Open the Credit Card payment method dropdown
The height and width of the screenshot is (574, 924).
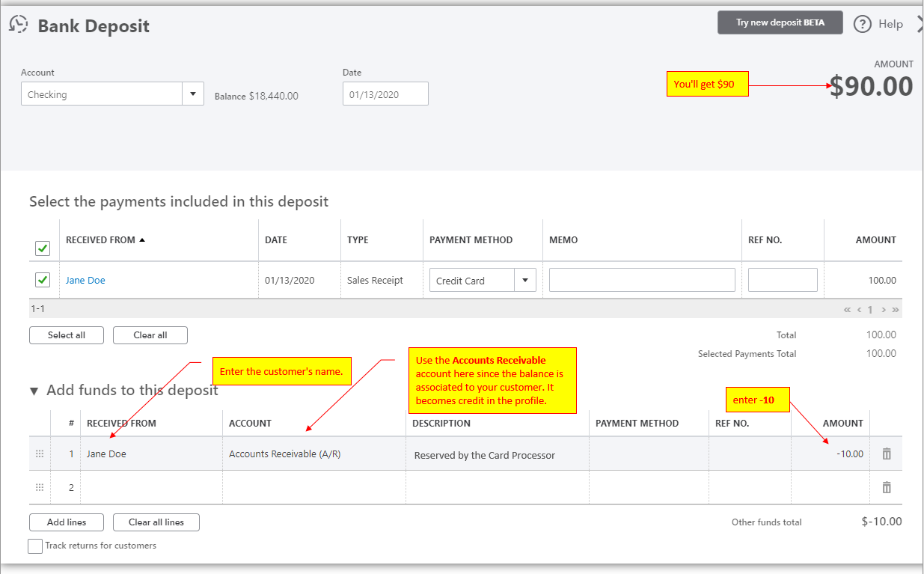tap(525, 281)
